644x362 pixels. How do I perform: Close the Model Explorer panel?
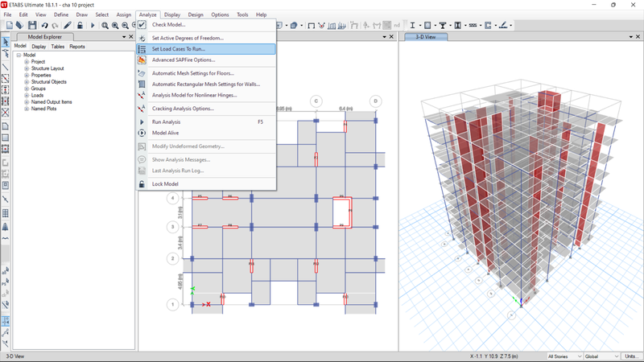pos(131,37)
